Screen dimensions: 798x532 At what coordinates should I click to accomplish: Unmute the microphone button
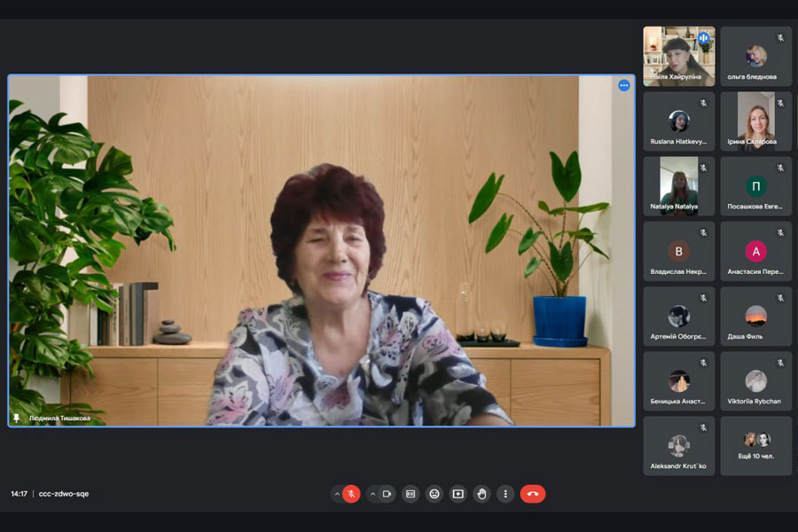351,494
